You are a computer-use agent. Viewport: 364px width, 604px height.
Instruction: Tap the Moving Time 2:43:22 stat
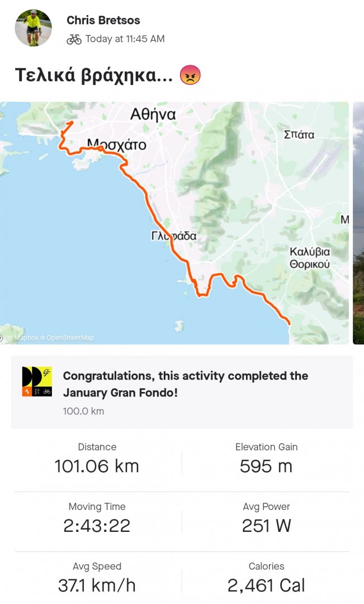coord(97,519)
